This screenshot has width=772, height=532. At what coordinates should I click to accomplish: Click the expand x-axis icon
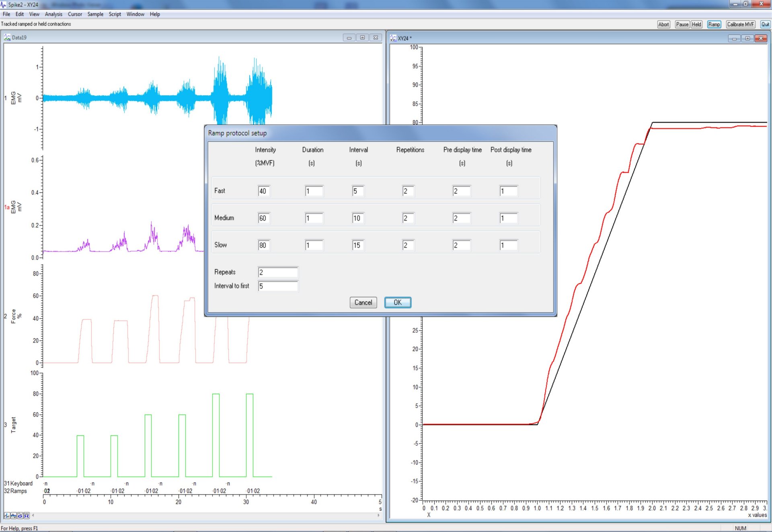coord(20,516)
